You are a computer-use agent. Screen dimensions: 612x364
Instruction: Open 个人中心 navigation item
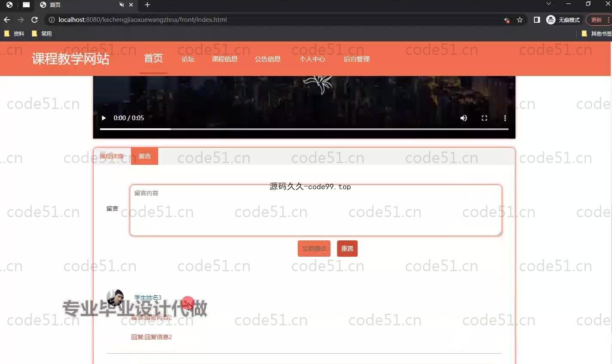pos(312,59)
